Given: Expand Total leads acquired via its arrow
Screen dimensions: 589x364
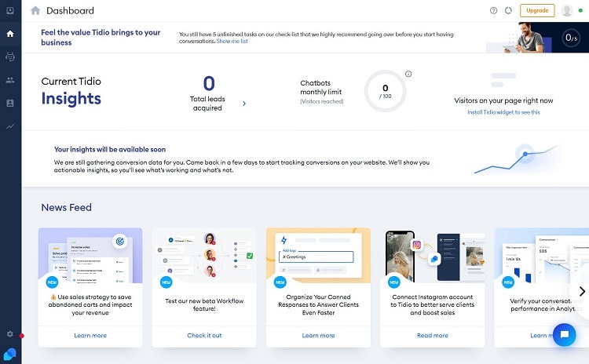Looking at the screenshot, I should [x=244, y=104].
